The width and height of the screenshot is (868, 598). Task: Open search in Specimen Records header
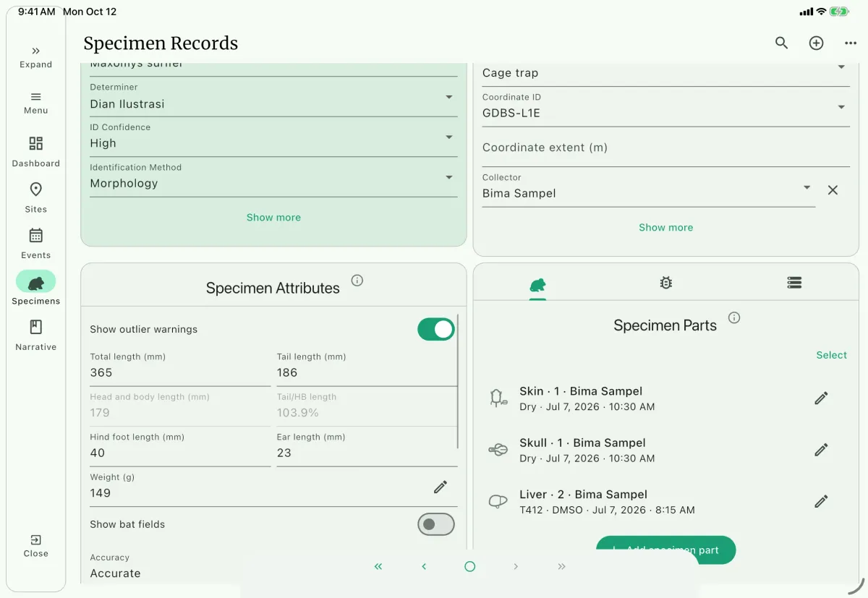tap(781, 43)
